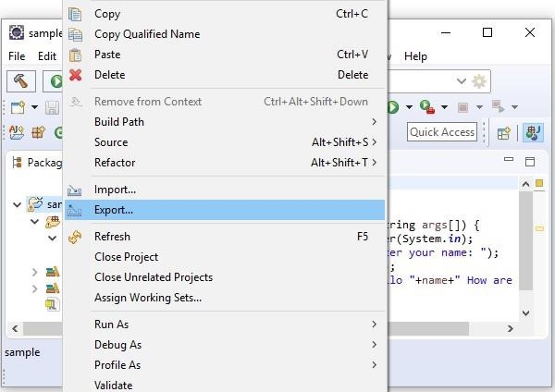The image size is (555, 392).
Task: Click Close Project menu entry
Action: [126, 257]
